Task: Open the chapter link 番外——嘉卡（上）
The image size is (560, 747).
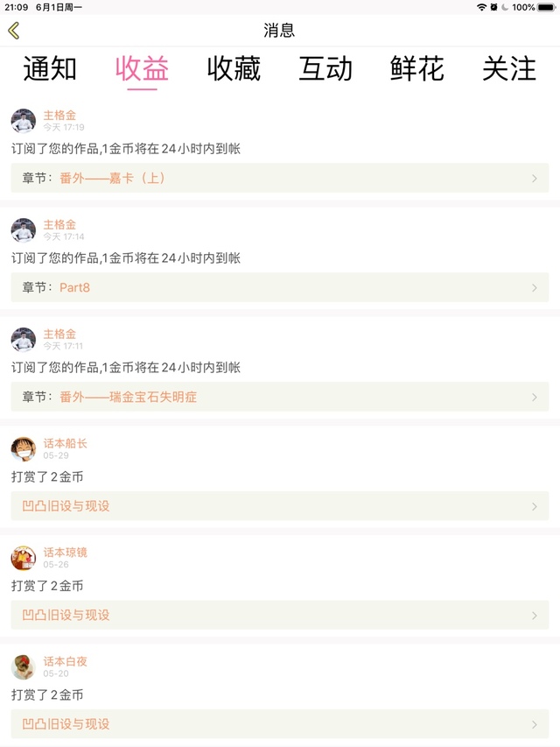Action: (112, 179)
